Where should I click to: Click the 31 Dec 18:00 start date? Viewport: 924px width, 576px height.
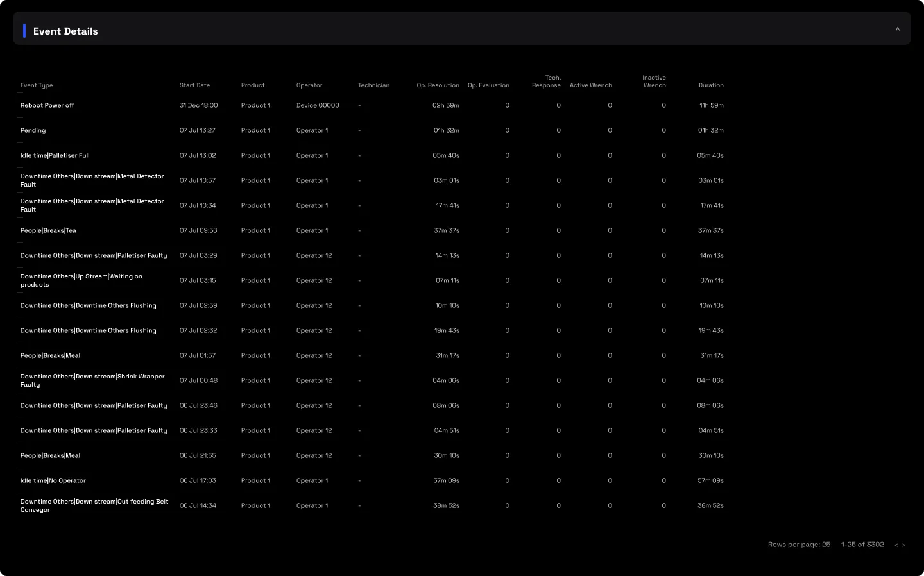click(x=199, y=105)
